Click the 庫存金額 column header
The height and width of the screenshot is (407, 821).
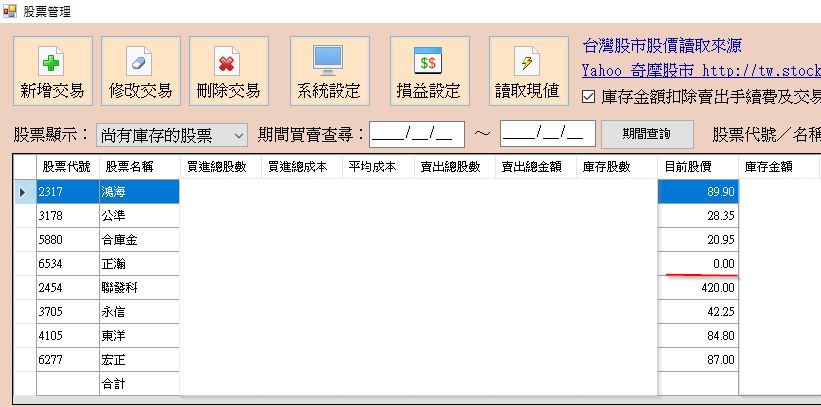coord(779,167)
